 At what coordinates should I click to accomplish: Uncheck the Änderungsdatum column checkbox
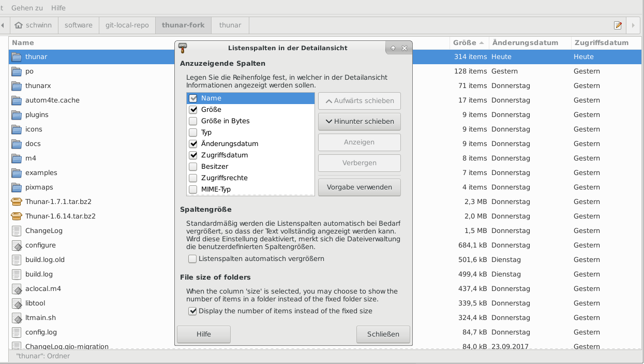pos(193,144)
